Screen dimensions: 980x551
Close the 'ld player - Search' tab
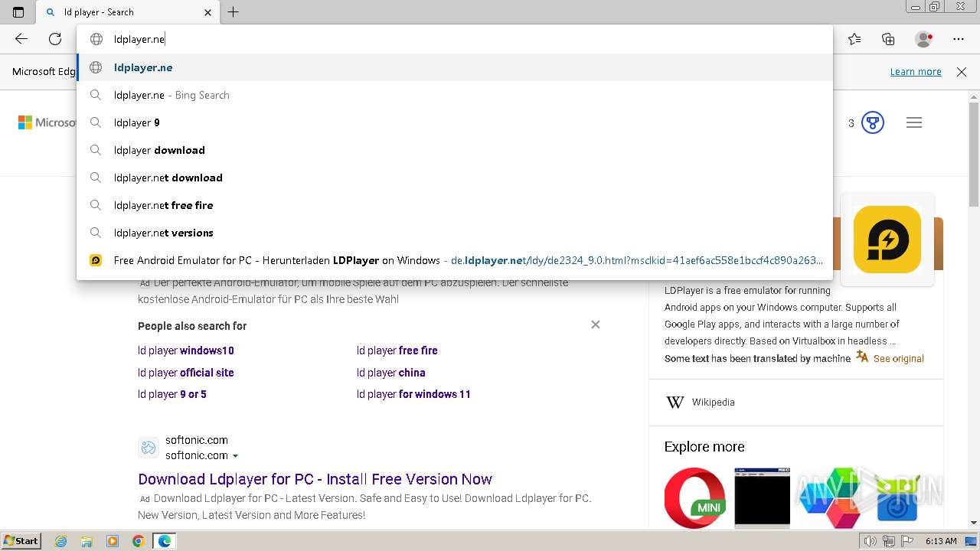coord(208,12)
